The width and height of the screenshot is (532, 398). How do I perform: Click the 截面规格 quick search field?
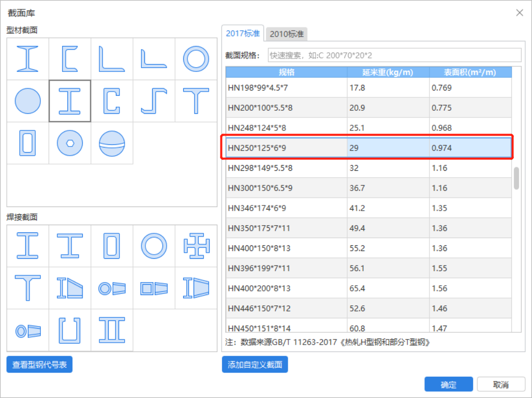click(x=394, y=55)
